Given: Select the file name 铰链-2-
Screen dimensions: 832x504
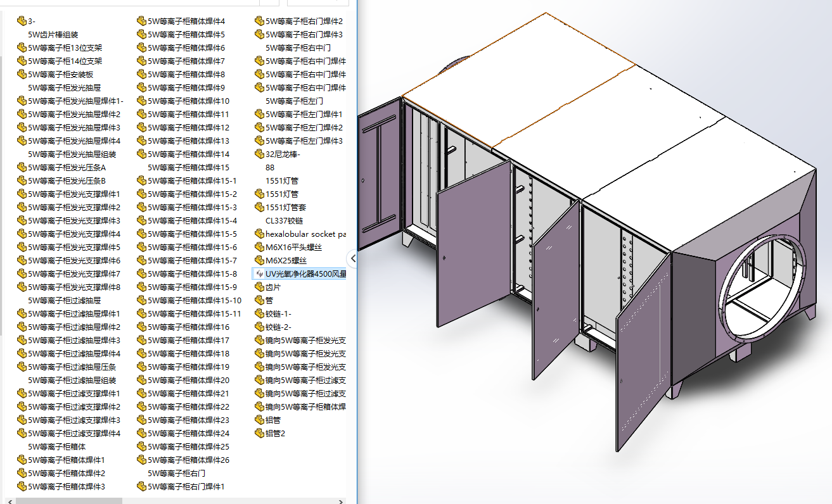Looking at the screenshot, I should (278, 327).
